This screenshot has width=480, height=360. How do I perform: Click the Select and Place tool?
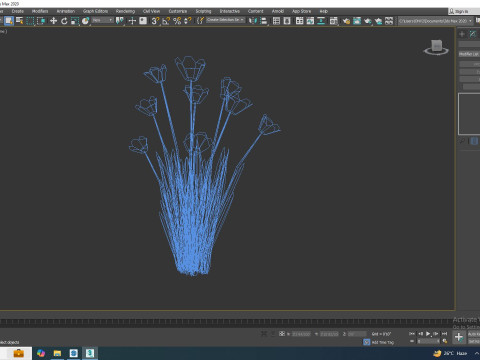point(85,21)
